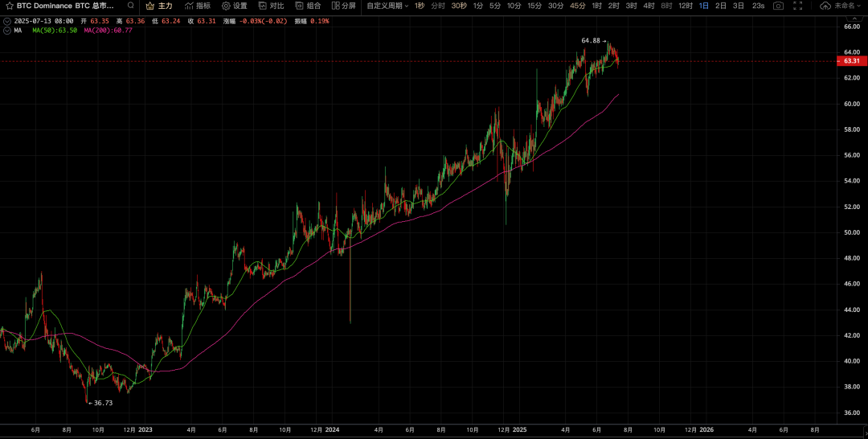Collapse the OHLC data row chevron
Image resolution: width=868 pixels, height=439 pixels.
pyautogui.click(x=6, y=21)
